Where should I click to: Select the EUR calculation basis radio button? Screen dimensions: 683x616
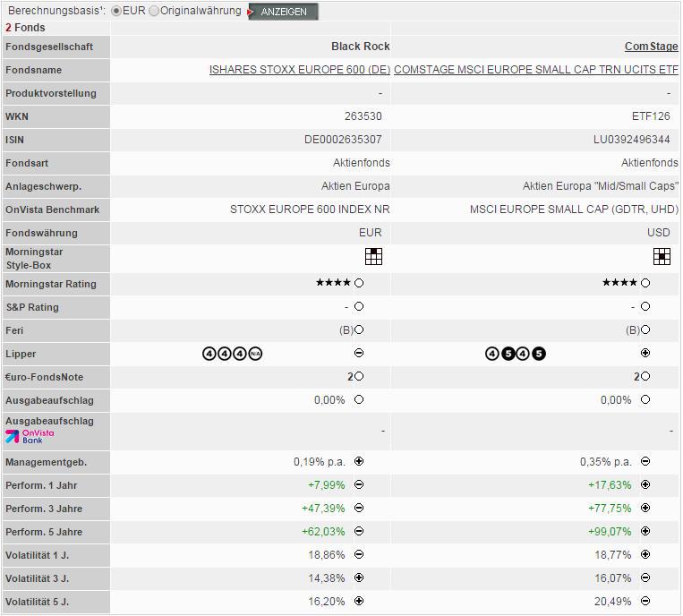pos(115,12)
